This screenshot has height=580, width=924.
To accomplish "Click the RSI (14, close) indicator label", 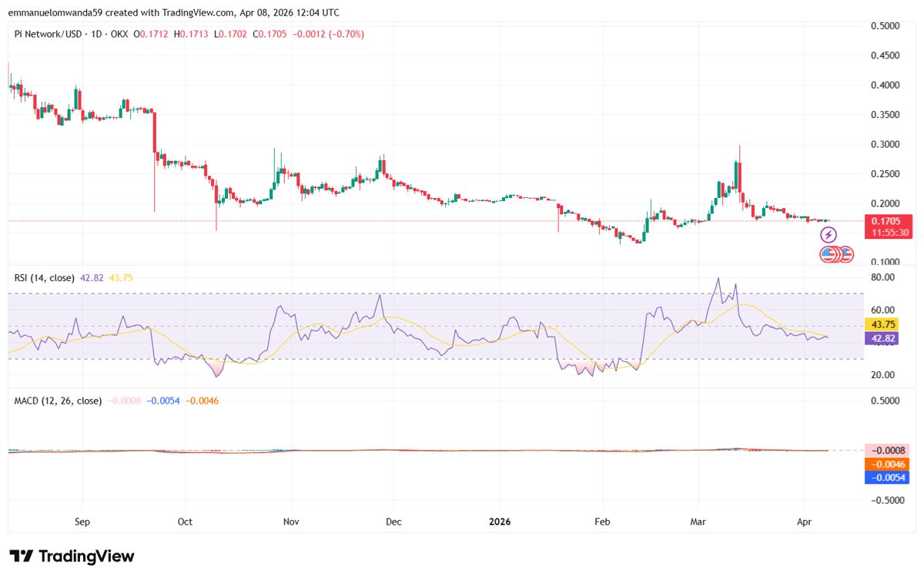I will 45,277.
